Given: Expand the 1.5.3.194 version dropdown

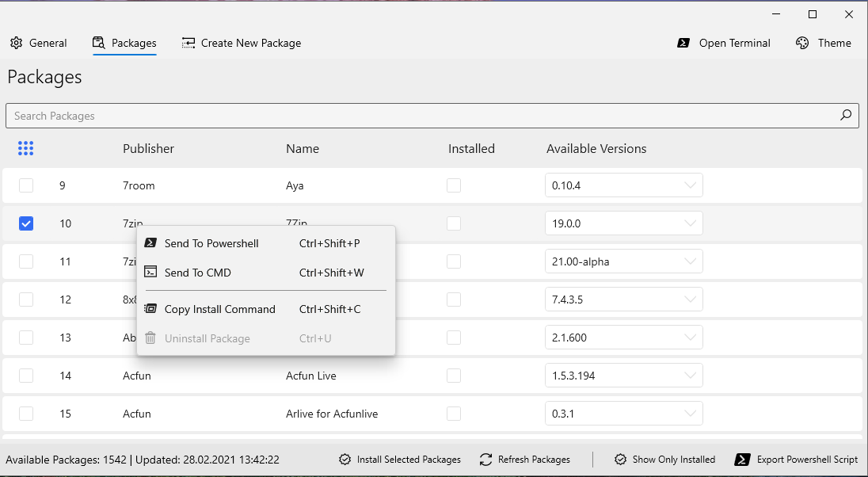Looking at the screenshot, I should click(623, 376).
